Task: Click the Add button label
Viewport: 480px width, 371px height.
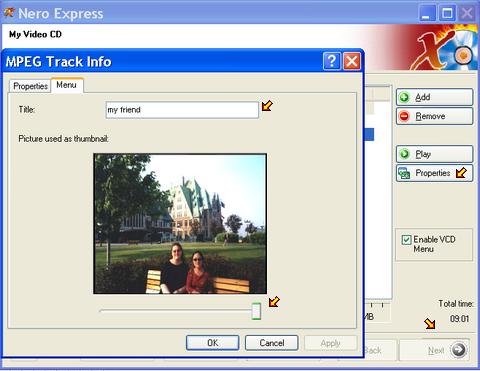Action: [x=422, y=97]
